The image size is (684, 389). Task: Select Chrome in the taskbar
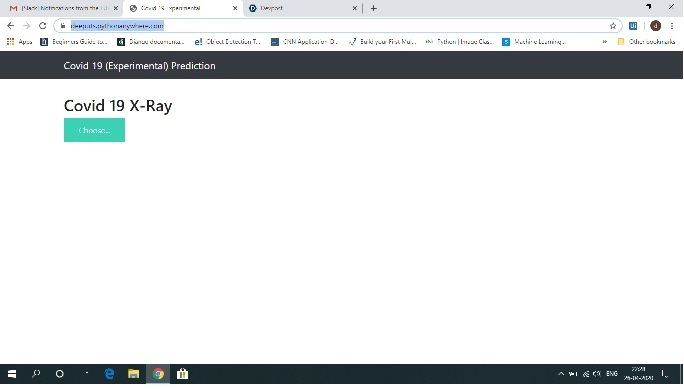pos(158,374)
